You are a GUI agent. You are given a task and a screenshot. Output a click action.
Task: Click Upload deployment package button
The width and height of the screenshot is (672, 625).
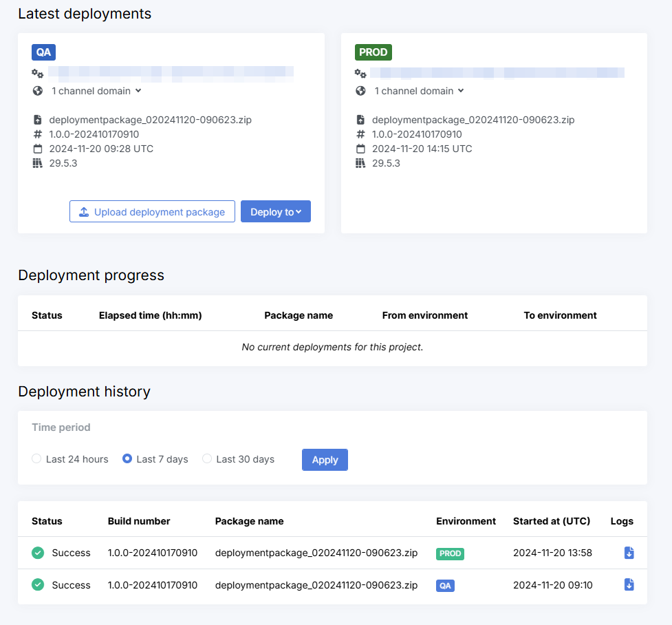(152, 212)
